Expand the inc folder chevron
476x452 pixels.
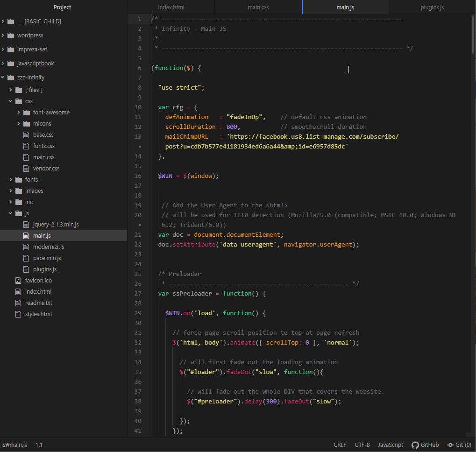click(x=11, y=202)
